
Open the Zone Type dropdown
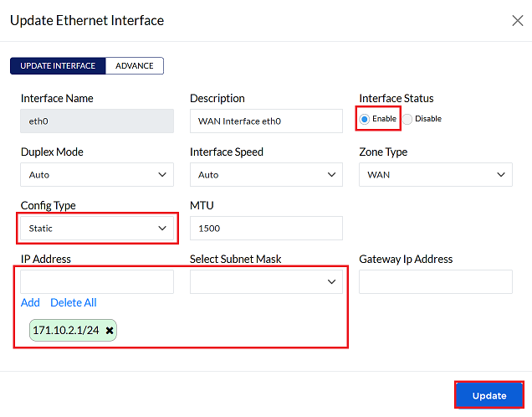coord(436,174)
